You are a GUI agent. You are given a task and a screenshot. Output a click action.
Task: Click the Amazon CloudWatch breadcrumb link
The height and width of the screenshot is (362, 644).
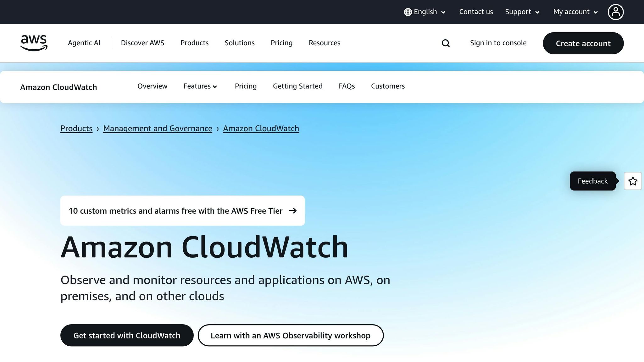(261, 129)
